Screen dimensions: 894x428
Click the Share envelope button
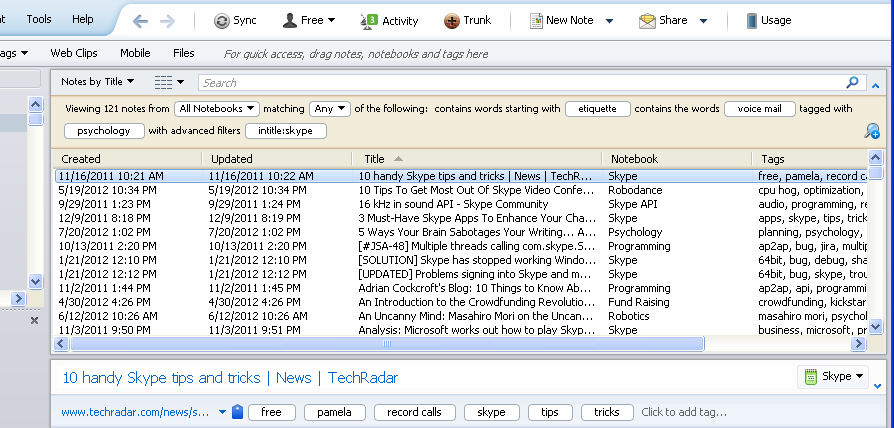tap(663, 21)
